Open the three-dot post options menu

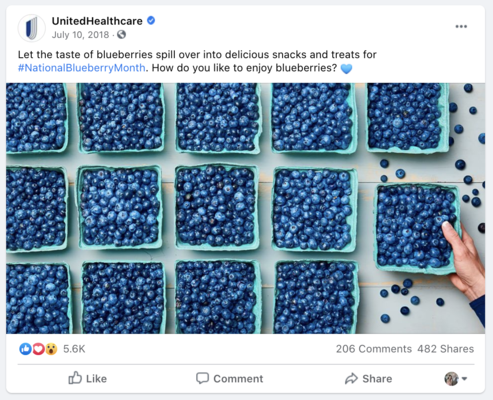461,27
